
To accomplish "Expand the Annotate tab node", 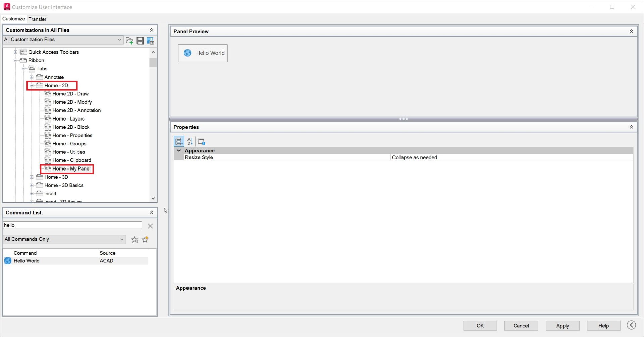I will click(x=32, y=77).
